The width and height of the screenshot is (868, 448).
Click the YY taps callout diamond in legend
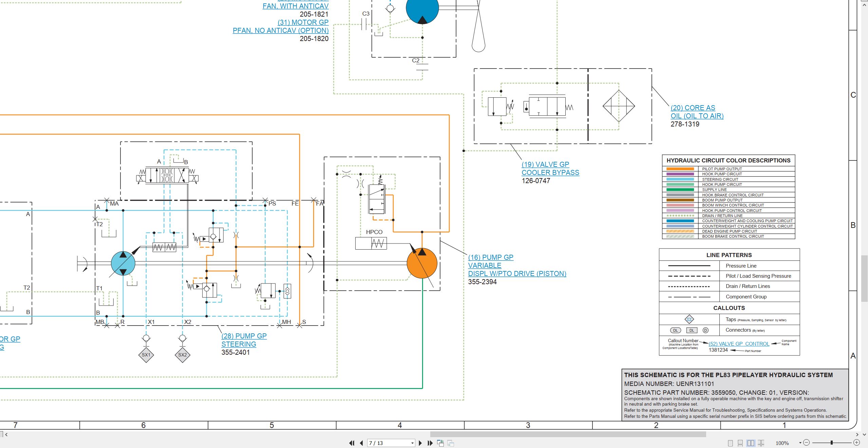[x=689, y=319]
